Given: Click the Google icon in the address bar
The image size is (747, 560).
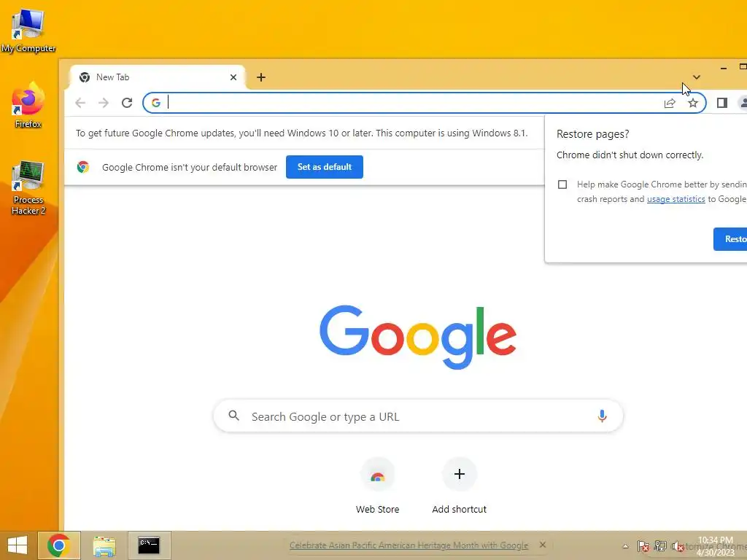Looking at the screenshot, I should coord(156,103).
